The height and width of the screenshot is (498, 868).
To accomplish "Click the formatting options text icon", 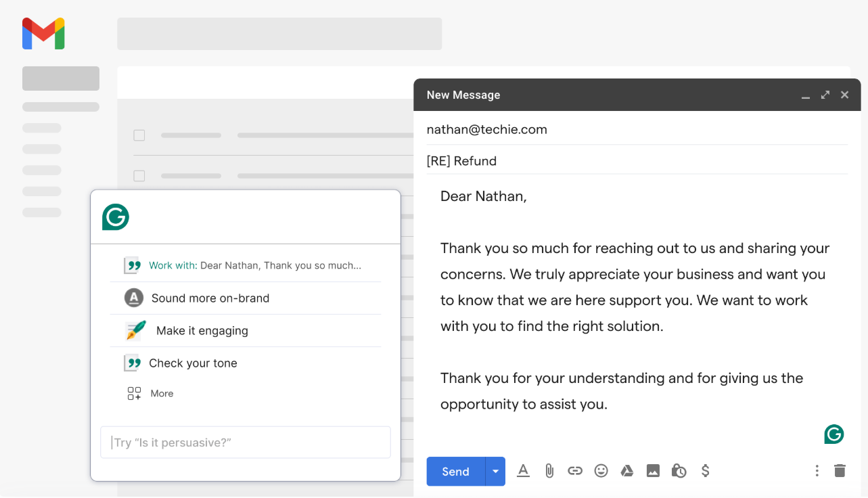I will pos(523,471).
